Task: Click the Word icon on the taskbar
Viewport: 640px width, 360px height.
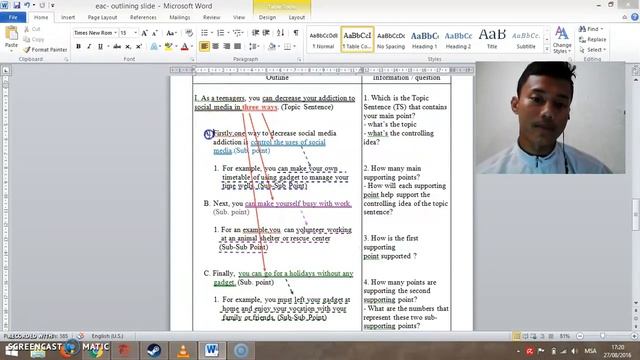Action: (x=212, y=351)
